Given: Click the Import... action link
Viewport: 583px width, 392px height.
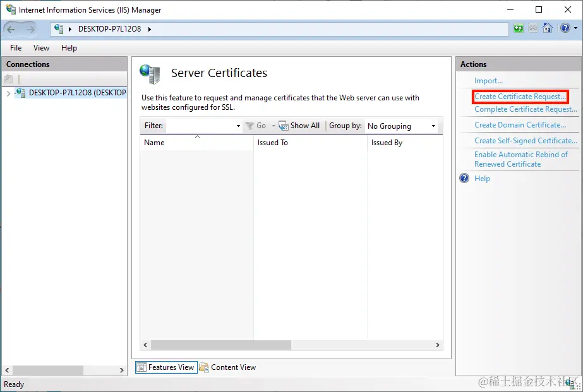Looking at the screenshot, I should pyautogui.click(x=488, y=81).
